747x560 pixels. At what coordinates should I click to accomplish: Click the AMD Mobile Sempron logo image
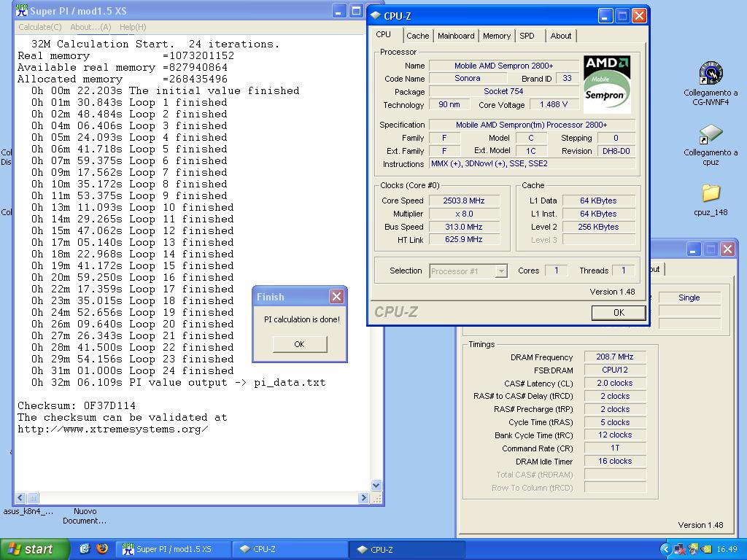coord(607,84)
